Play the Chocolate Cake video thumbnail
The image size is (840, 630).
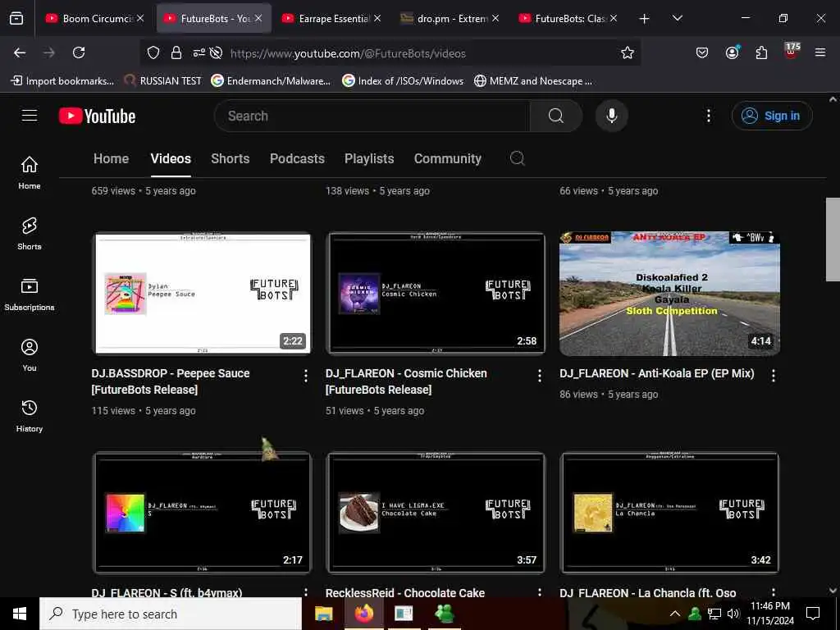pos(436,514)
